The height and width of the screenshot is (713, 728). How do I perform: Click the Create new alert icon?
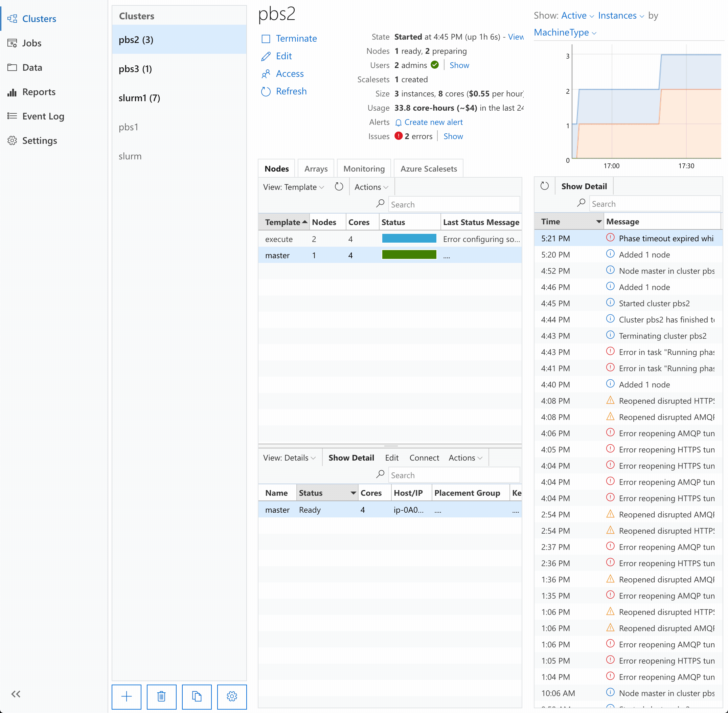click(x=398, y=122)
